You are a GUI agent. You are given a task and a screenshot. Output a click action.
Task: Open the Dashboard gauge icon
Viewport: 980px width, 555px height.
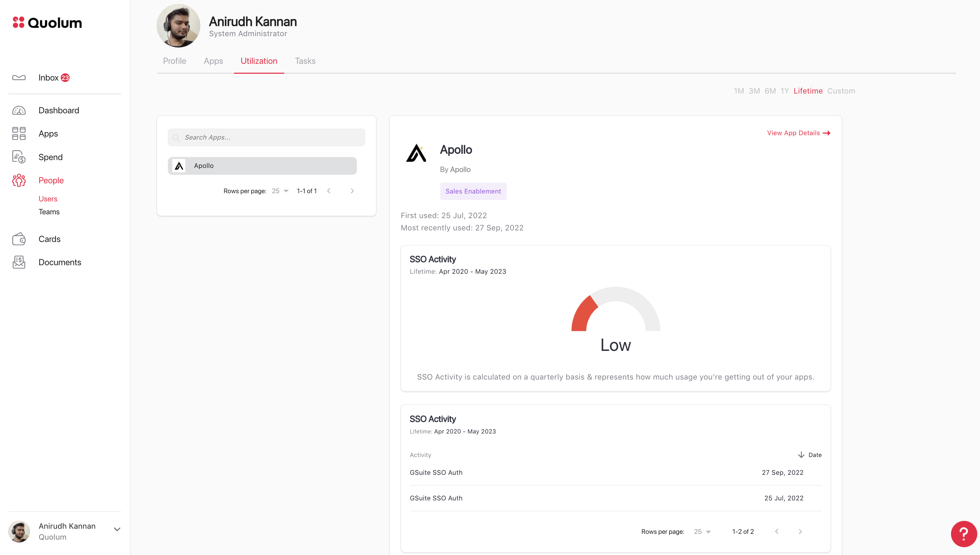point(19,111)
